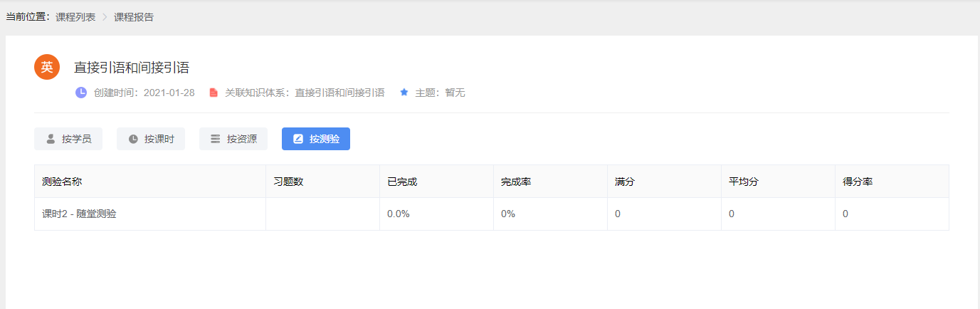Click the clock icon in 按课时 button

(x=133, y=140)
